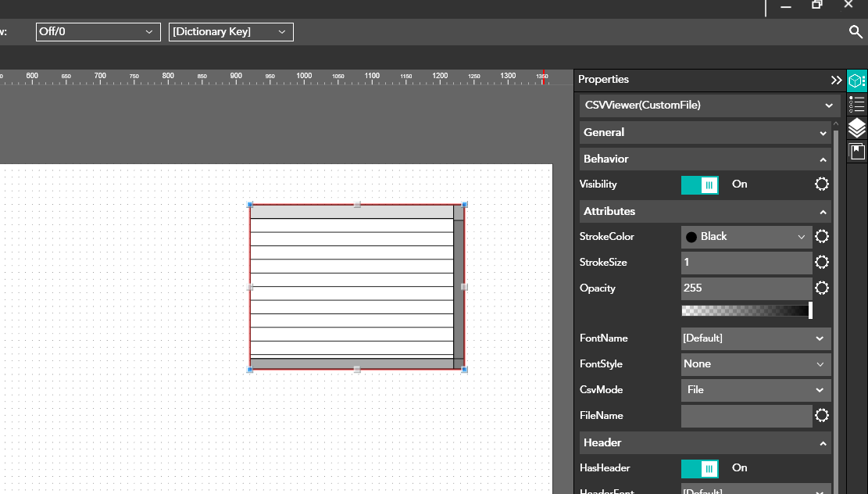The width and height of the screenshot is (868, 494).
Task: Open the bookmark page sidebar icon
Action: [857, 152]
